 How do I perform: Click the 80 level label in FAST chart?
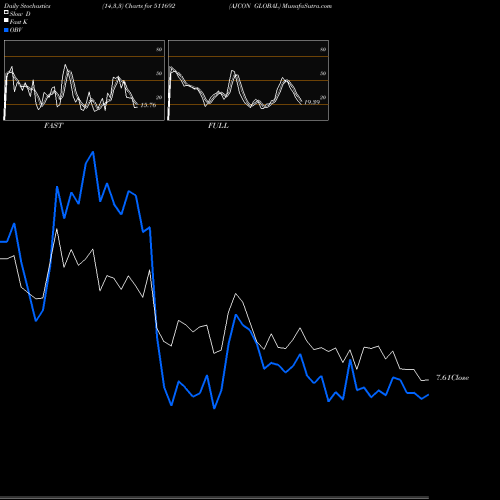[x=159, y=49]
